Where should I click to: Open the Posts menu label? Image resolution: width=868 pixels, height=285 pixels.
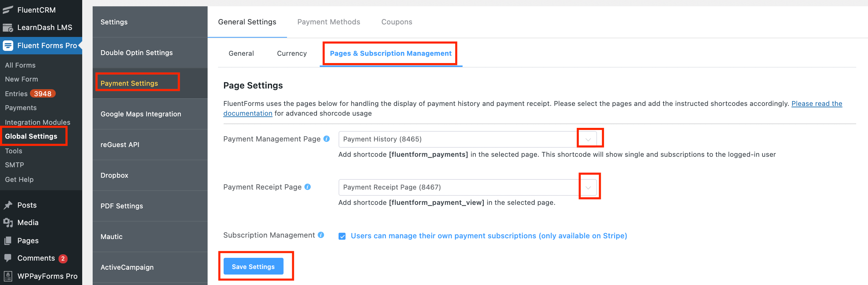coord(27,205)
